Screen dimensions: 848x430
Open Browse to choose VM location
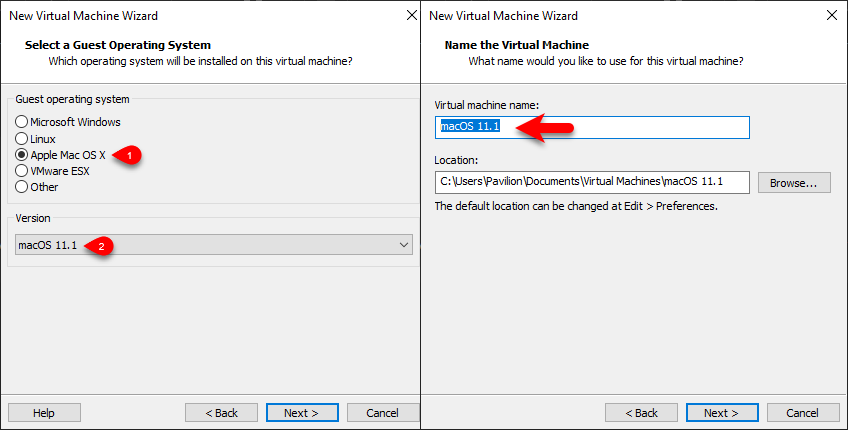[794, 183]
